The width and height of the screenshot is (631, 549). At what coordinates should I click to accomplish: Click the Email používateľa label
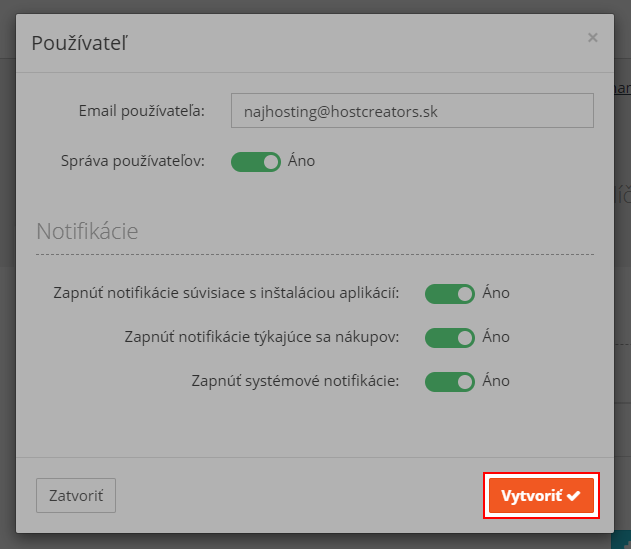point(141,110)
